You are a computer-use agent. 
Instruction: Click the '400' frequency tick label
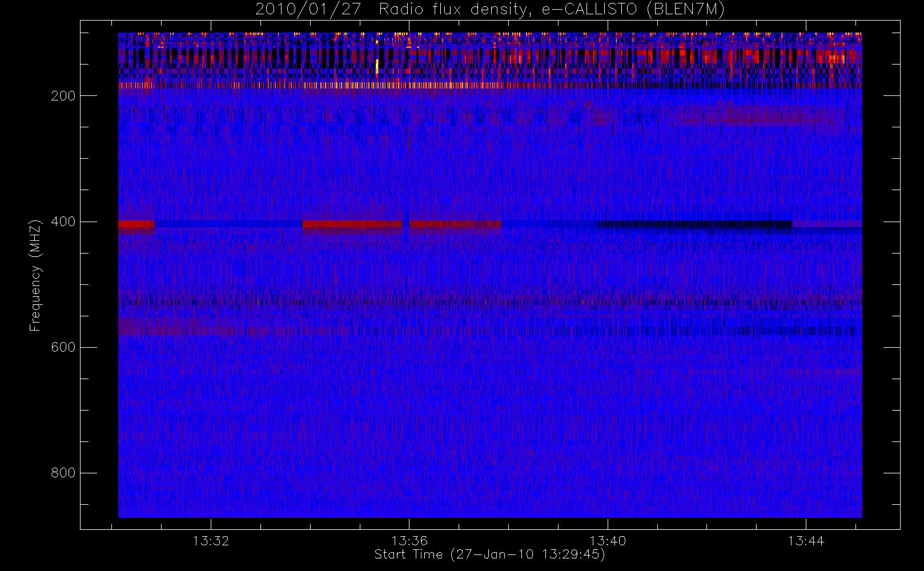pyautogui.click(x=63, y=222)
